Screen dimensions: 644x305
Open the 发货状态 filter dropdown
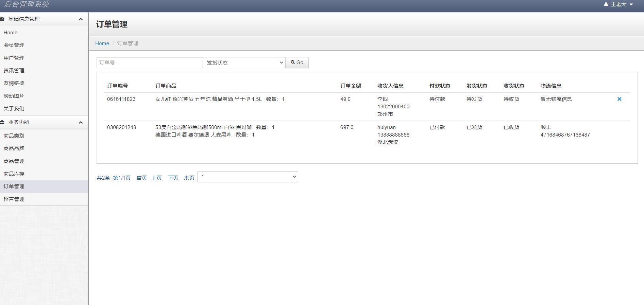[x=244, y=62]
